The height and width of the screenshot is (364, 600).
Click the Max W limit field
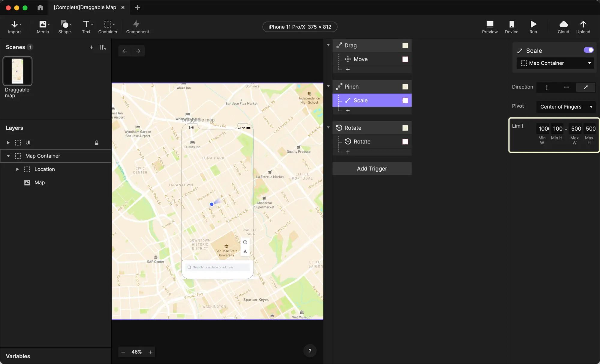coord(575,129)
